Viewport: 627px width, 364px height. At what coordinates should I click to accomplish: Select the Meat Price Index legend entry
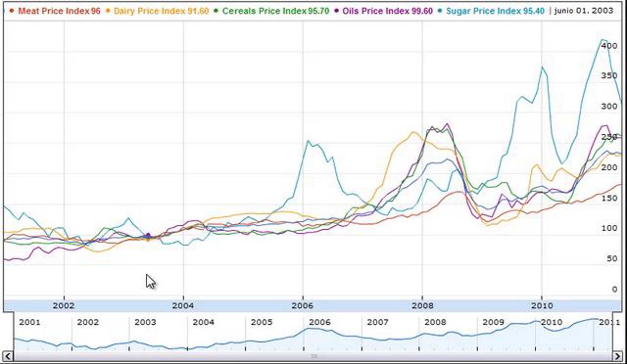click(59, 11)
